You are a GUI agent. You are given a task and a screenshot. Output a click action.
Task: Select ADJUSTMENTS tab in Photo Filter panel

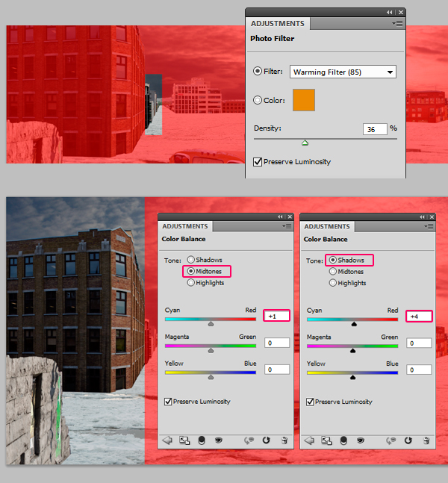coord(278,24)
